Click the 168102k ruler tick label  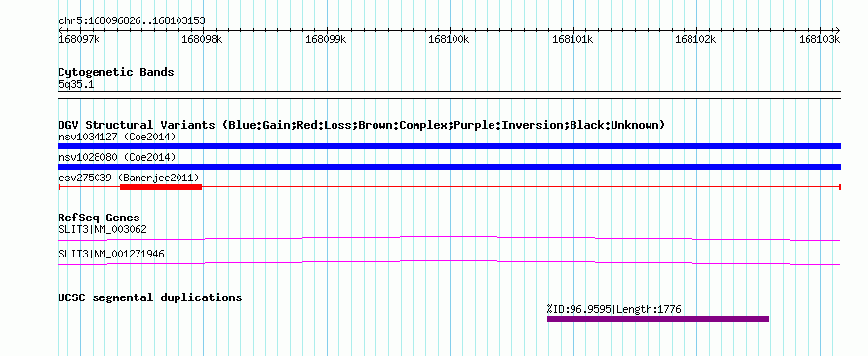click(x=695, y=39)
